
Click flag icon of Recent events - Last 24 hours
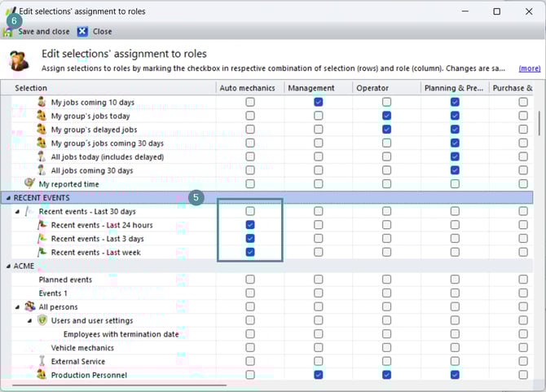[x=42, y=225]
